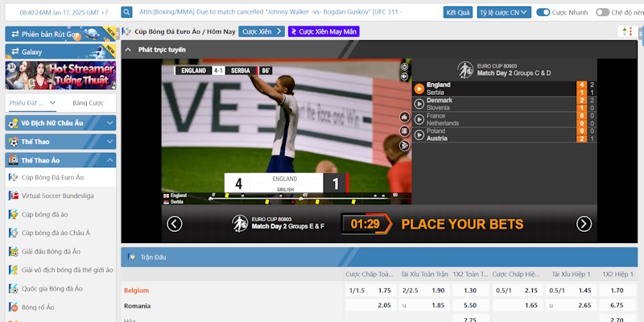Play the England vs Serbia match

[x=419, y=89]
